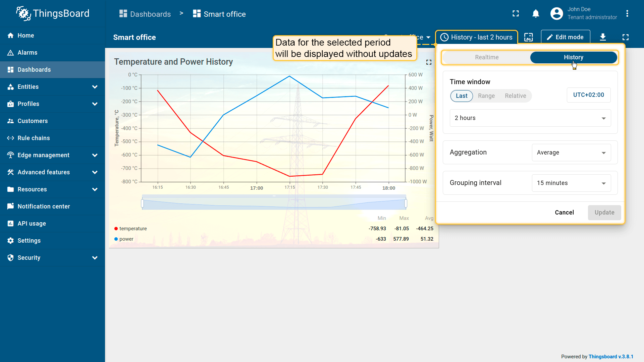Click the Edit mode button
This screenshot has height=362, width=644.
[x=565, y=37]
